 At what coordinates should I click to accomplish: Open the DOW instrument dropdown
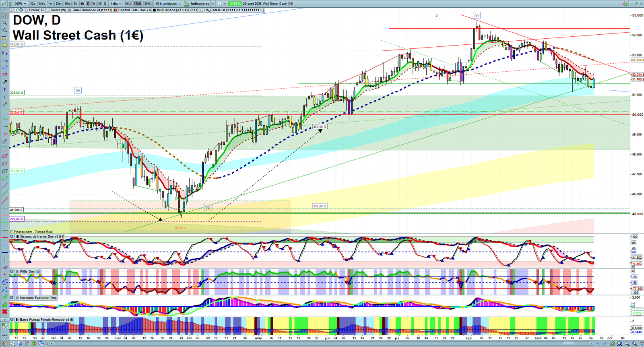pyautogui.click(x=20, y=4)
